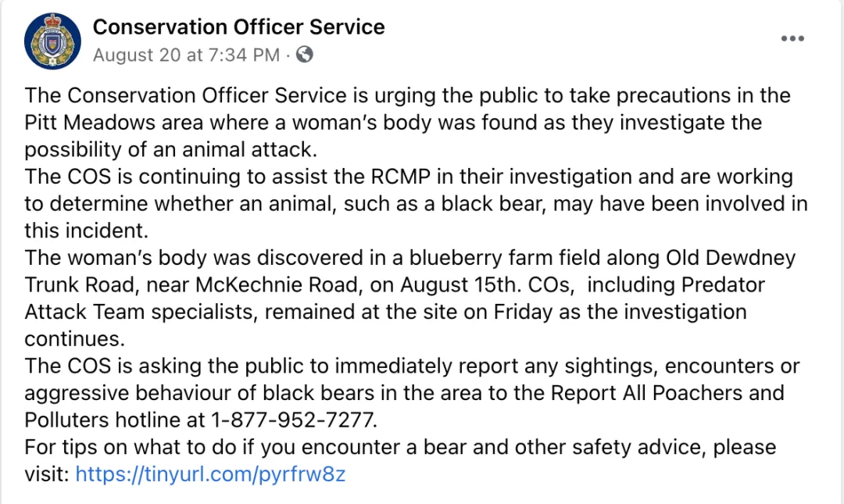Screen dimensions: 844x504
Task: Open the Conservation Officer Service page name
Action: coord(238,27)
